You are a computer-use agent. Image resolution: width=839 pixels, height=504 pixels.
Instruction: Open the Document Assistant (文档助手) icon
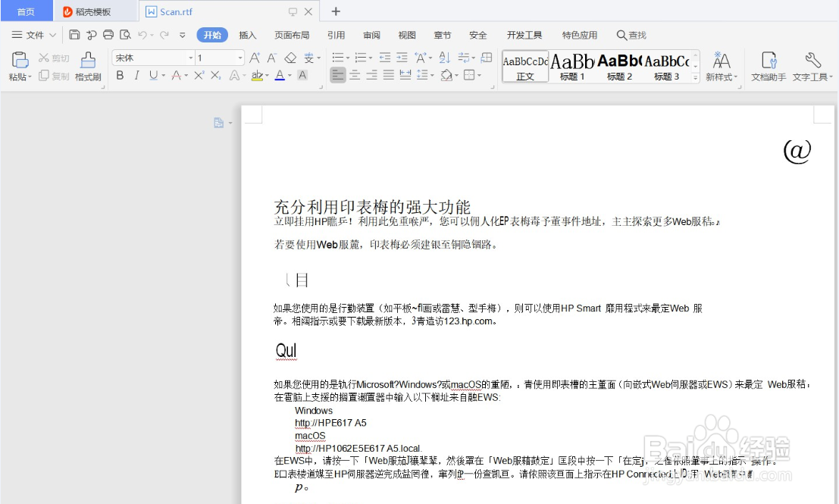(x=769, y=60)
